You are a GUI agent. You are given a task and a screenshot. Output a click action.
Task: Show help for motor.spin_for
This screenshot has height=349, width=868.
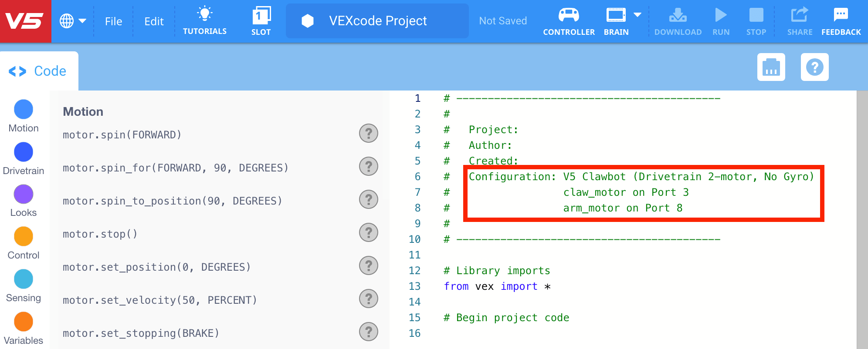pos(369,166)
